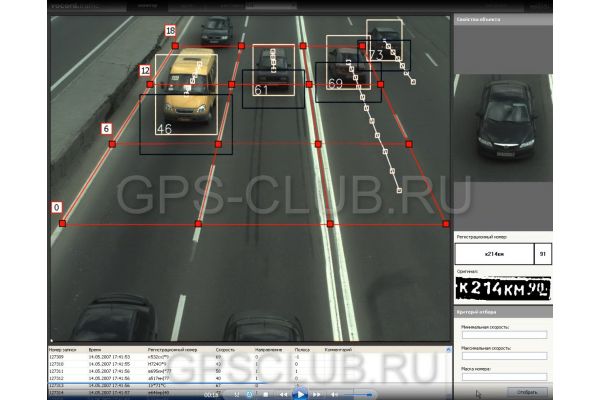Screen dimensions: 600x400
Task: Click the yellow minibus tracked at 46
Action: pos(186,94)
